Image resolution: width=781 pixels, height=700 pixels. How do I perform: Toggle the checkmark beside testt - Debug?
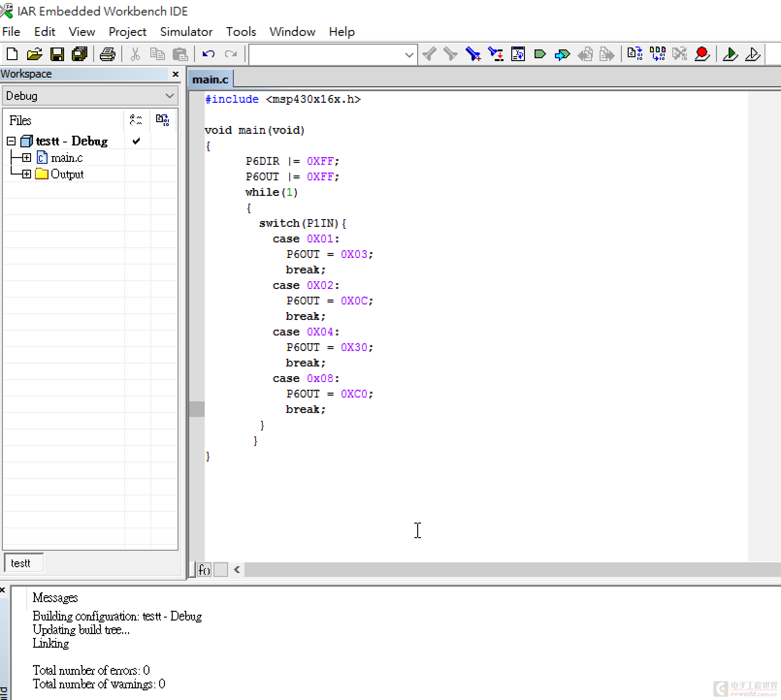click(136, 141)
